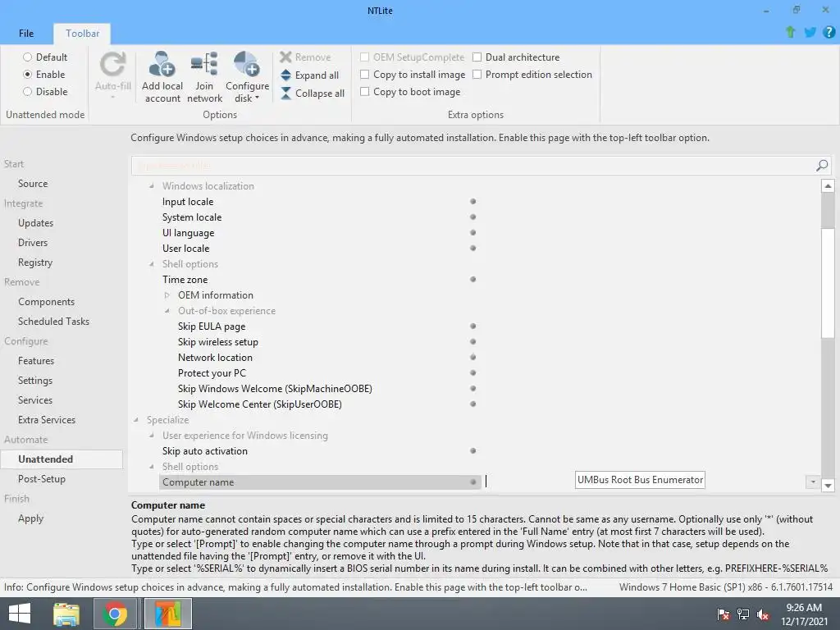Open the Extra Services page
This screenshot has height=630, width=840.
(x=47, y=420)
